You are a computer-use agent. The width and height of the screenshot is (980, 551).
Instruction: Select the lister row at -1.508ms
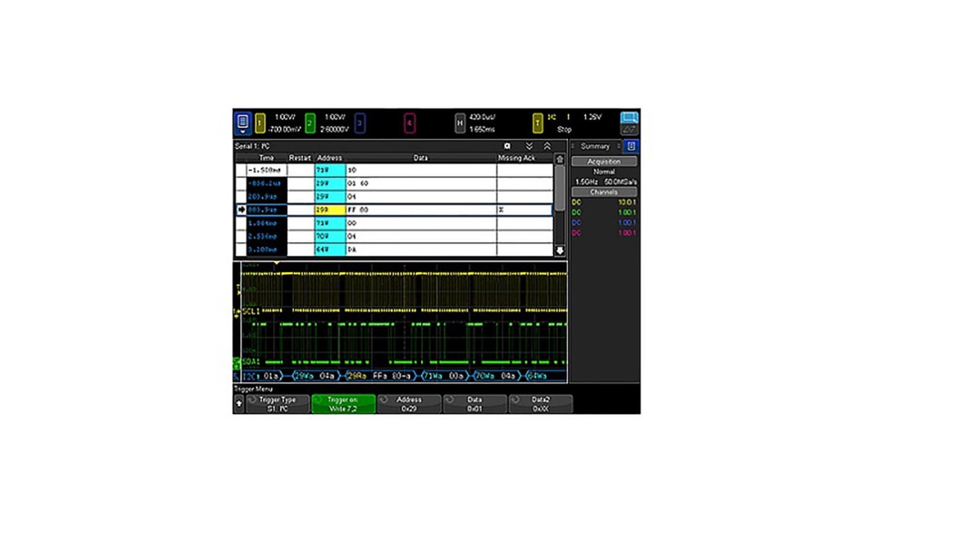pos(394,170)
